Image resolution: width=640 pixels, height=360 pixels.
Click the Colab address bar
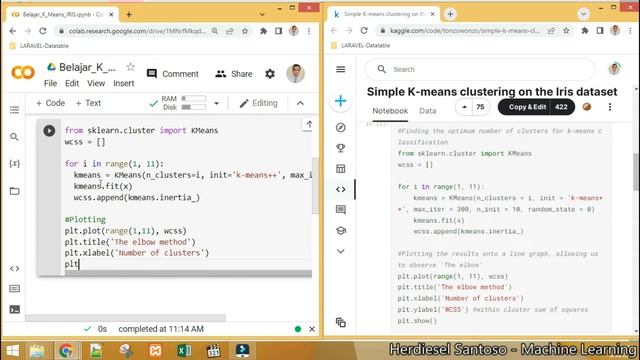(x=137, y=31)
